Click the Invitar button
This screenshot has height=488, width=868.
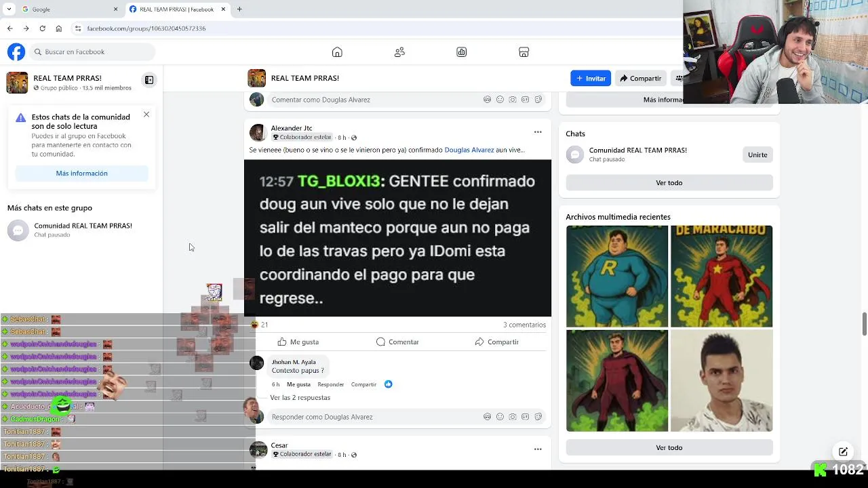[x=591, y=78]
